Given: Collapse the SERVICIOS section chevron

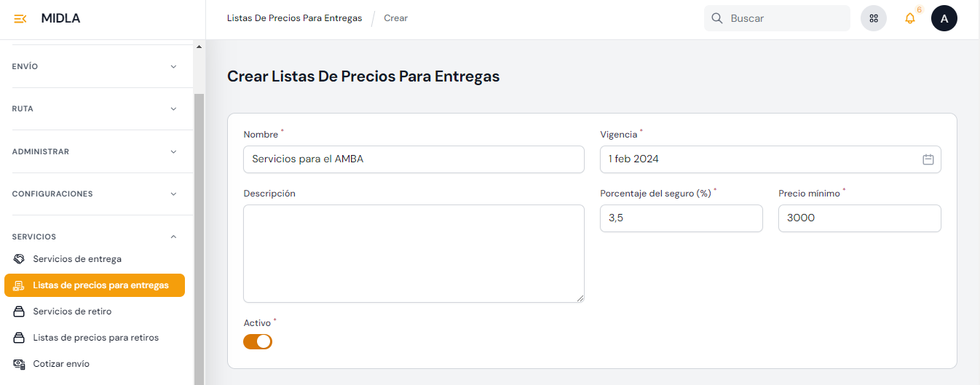Looking at the screenshot, I should point(173,237).
